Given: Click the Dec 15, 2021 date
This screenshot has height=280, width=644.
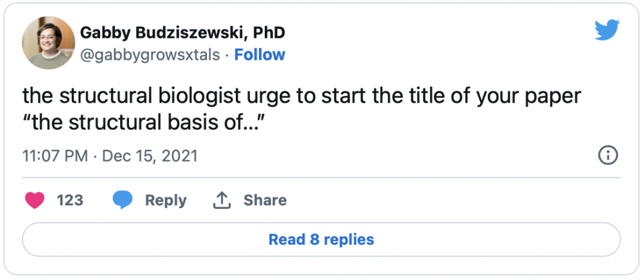Looking at the screenshot, I should 150,156.
